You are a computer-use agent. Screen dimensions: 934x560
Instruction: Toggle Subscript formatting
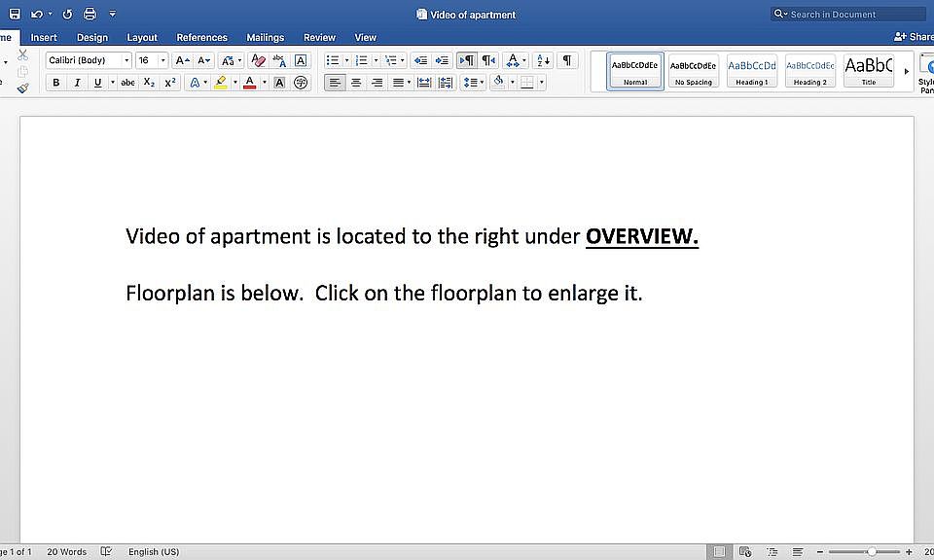pyautogui.click(x=149, y=83)
